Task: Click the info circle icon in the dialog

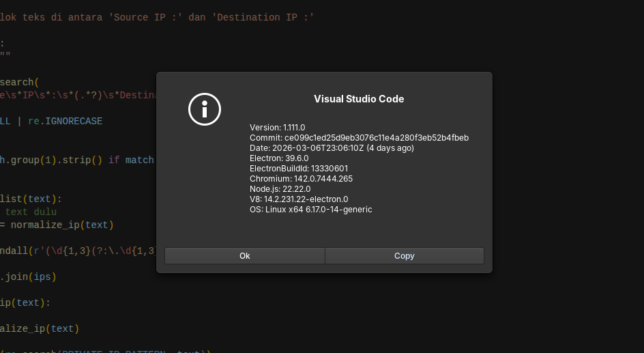Action: point(205,109)
